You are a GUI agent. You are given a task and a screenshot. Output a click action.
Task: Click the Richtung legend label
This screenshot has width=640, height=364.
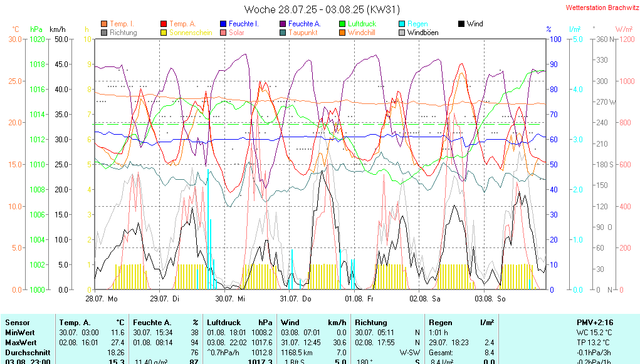point(123,33)
